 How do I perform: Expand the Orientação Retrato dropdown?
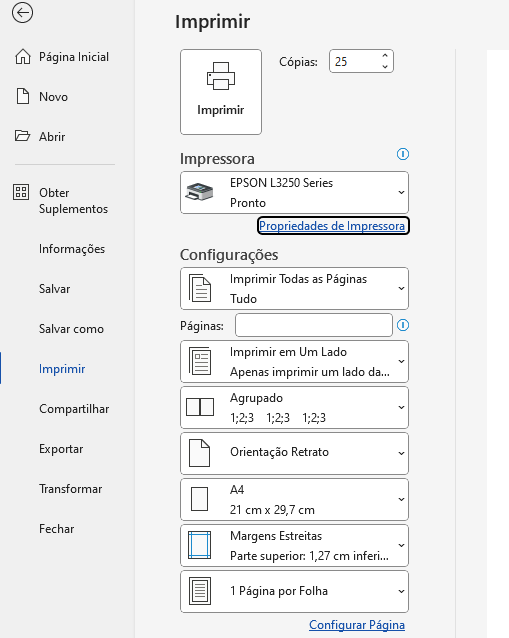[295, 453]
